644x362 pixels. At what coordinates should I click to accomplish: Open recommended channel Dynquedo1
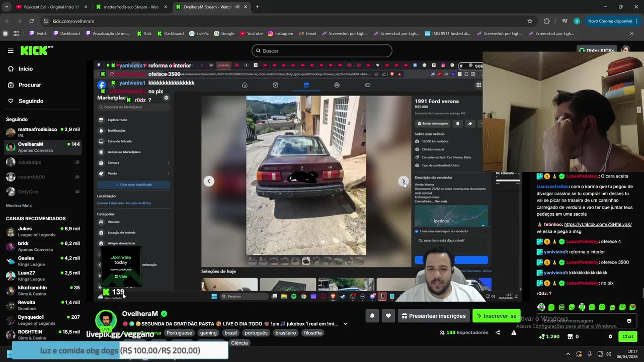tap(43, 320)
